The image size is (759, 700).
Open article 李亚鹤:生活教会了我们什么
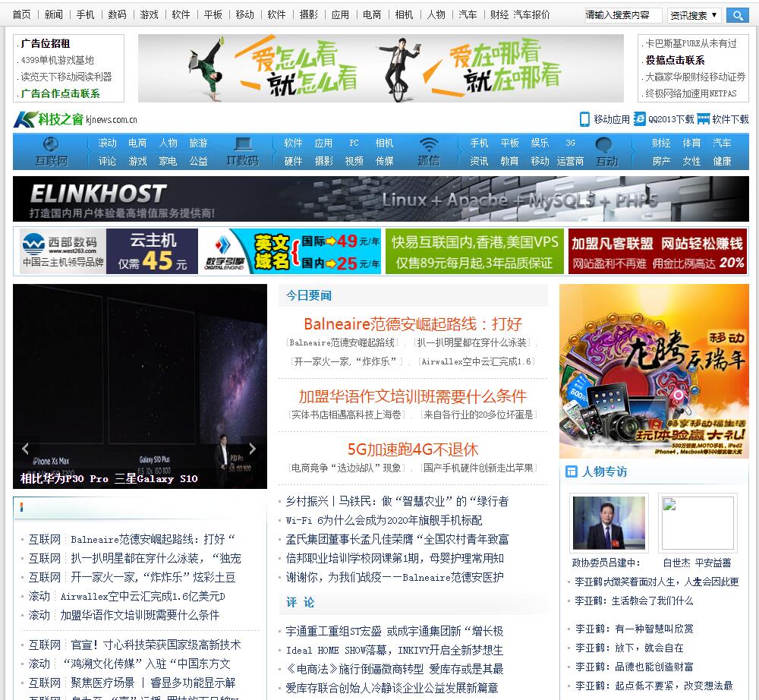pyautogui.click(x=634, y=601)
